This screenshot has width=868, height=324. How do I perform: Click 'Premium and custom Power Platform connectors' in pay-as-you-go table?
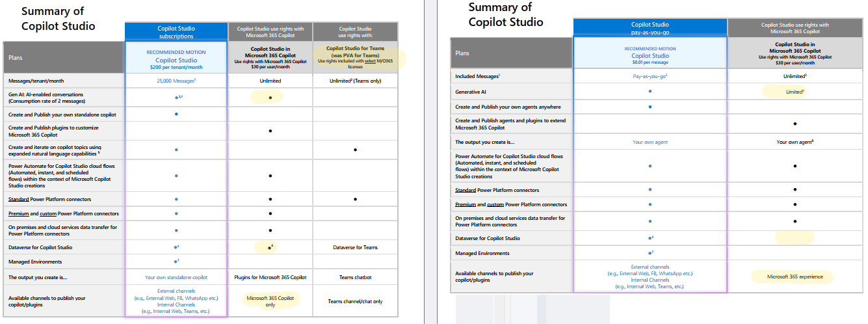[511, 204]
